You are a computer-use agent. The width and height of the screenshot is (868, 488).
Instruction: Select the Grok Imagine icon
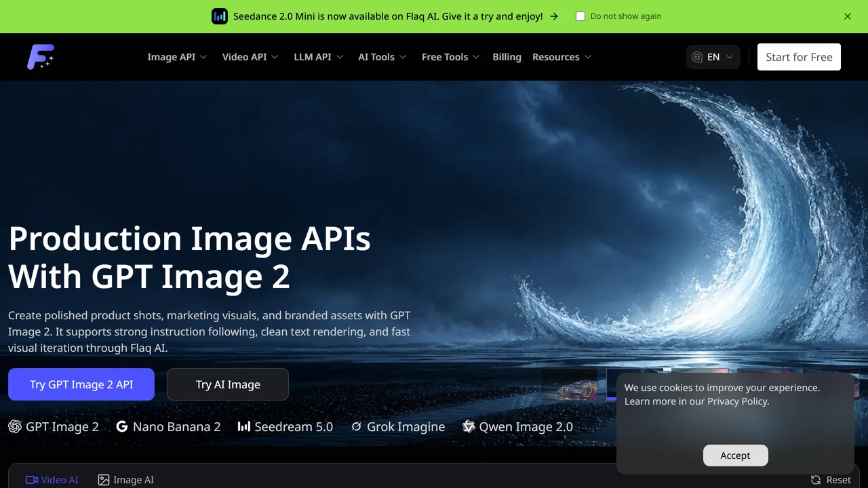tap(357, 426)
